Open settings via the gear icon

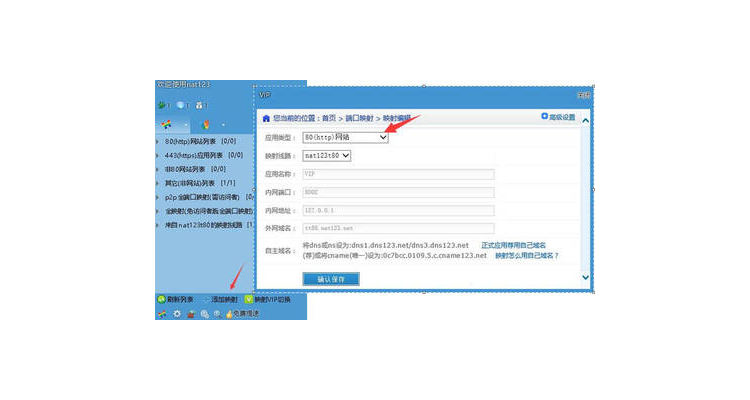(x=177, y=314)
